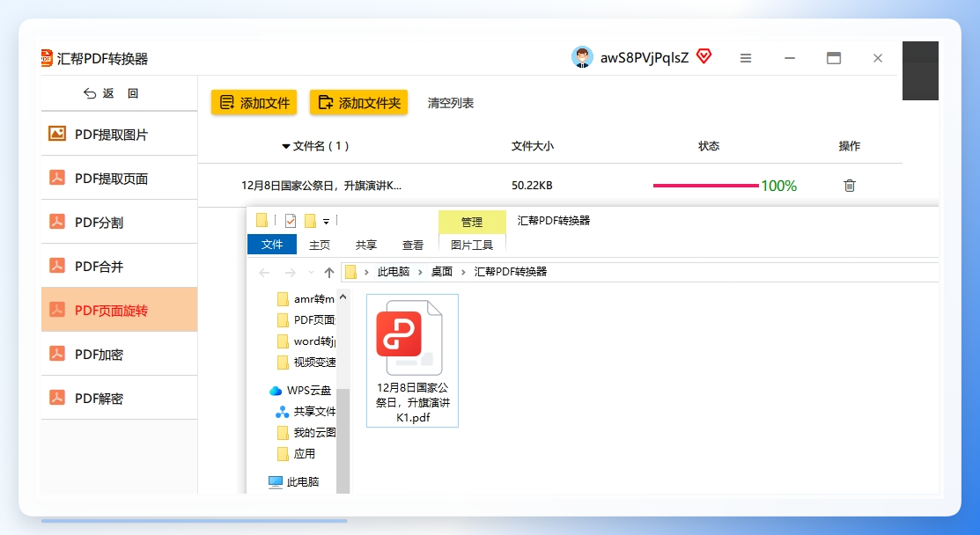Click 此电脑 in the address bar
Screen dimensions: 980x535
(x=394, y=272)
